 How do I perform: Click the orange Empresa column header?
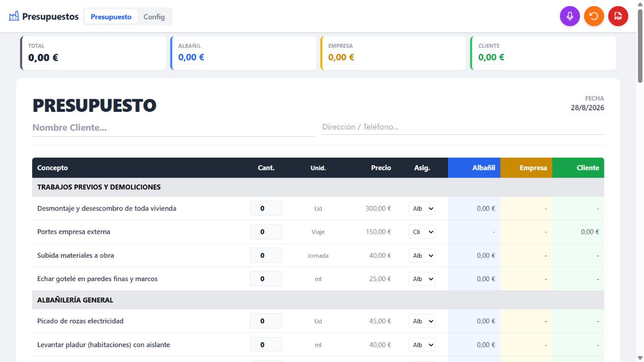[526, 168]
